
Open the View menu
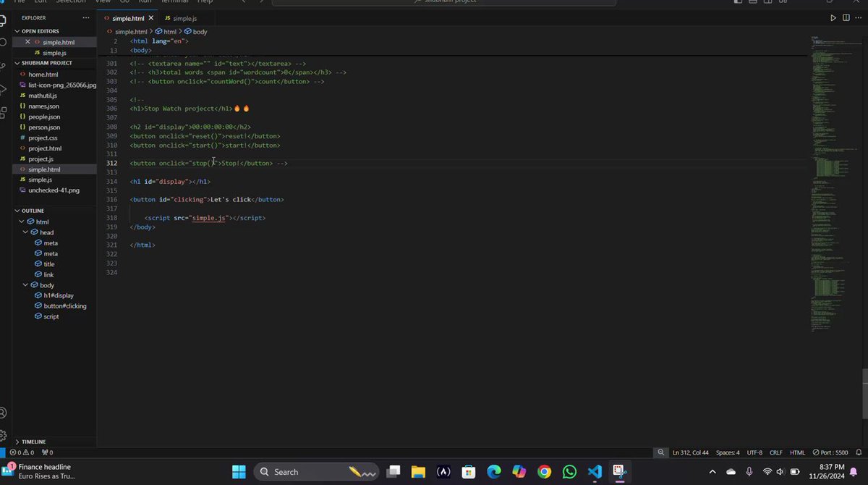point(103,2)
